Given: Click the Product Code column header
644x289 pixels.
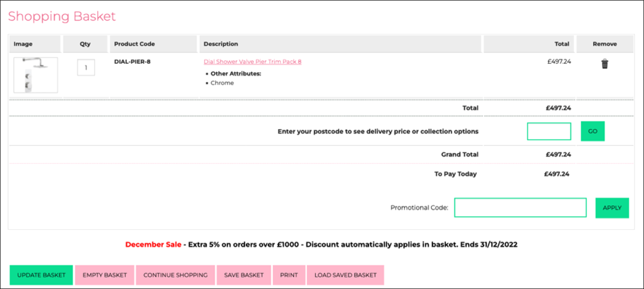Looking at the screenshot, I should click(x=134, y=44).
